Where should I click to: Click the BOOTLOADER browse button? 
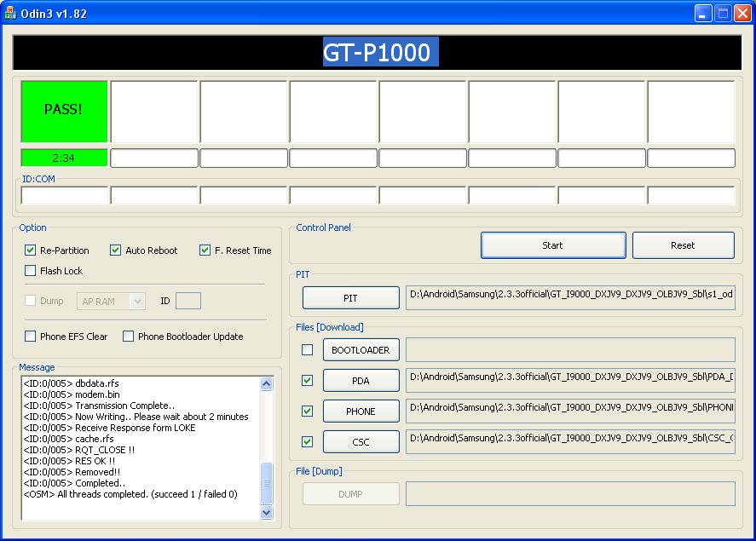pos(361,350)
